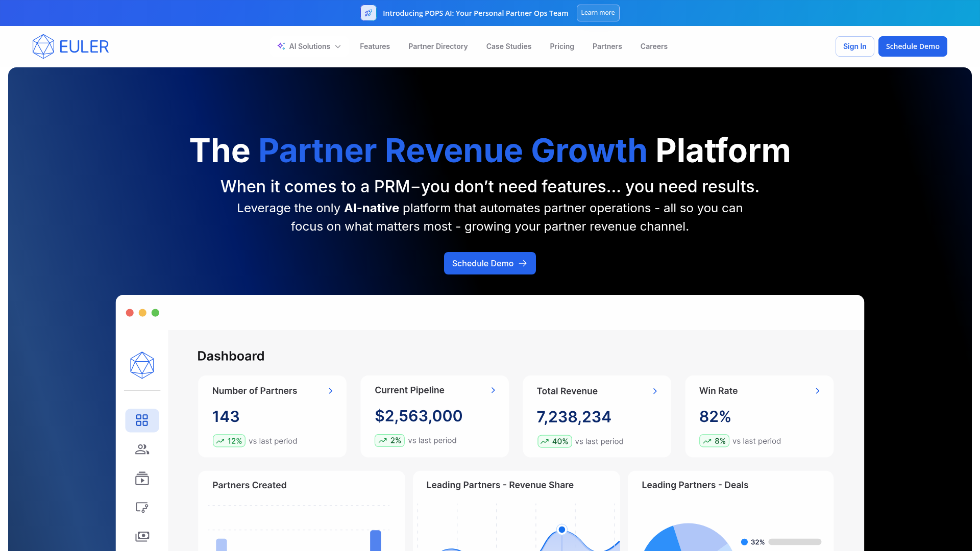This screenshot has width=980, height=551.
Task: Click the tall bar in Partners Created chart
Action: click(x=375, y=541)
